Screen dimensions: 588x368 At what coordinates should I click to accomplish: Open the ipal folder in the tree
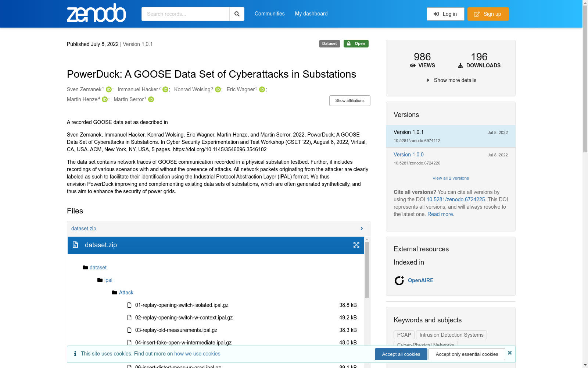108,280
